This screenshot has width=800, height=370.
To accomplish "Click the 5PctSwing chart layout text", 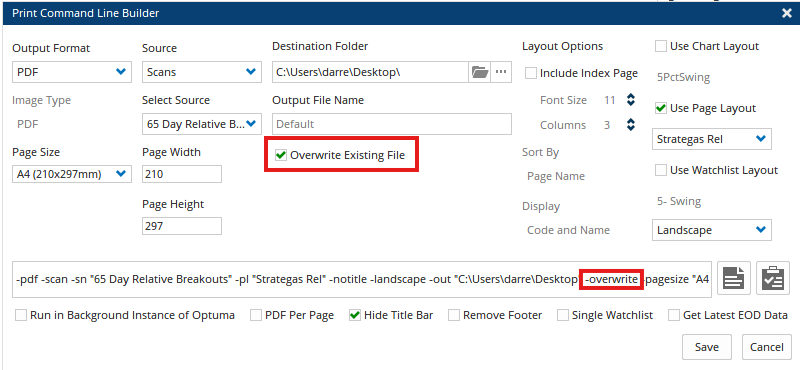I will click(683, 78).
